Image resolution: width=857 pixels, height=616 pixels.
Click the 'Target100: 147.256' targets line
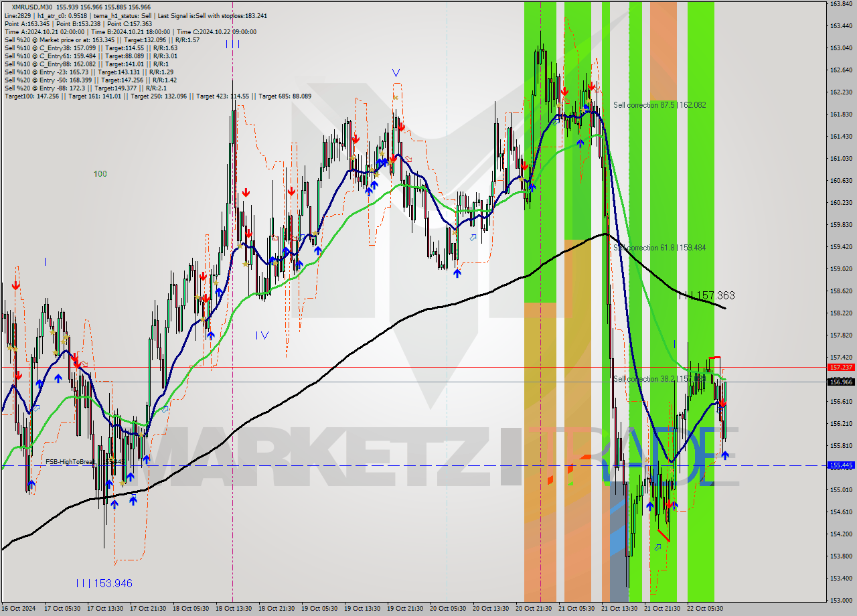click(157, 96)
